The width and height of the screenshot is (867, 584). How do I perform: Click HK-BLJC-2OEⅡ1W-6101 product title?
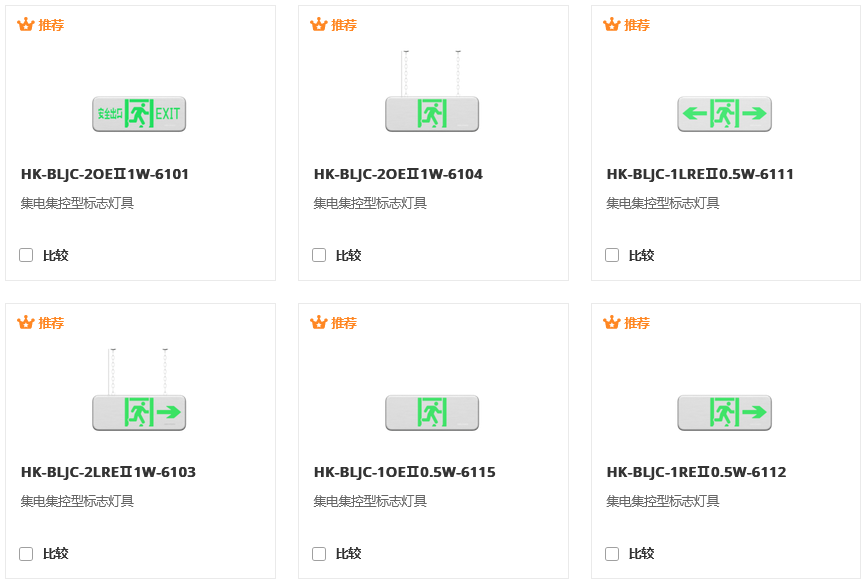pyautogui.click(x=105, y=174)
